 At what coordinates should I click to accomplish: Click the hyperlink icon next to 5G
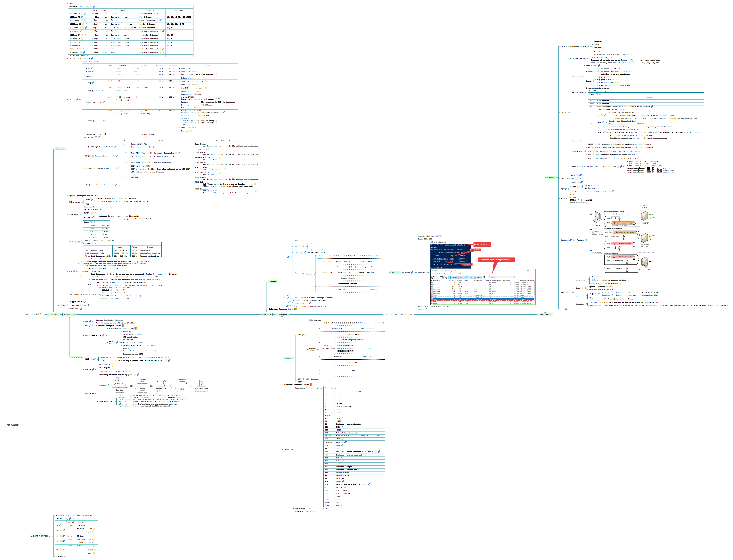coord(64,550)
